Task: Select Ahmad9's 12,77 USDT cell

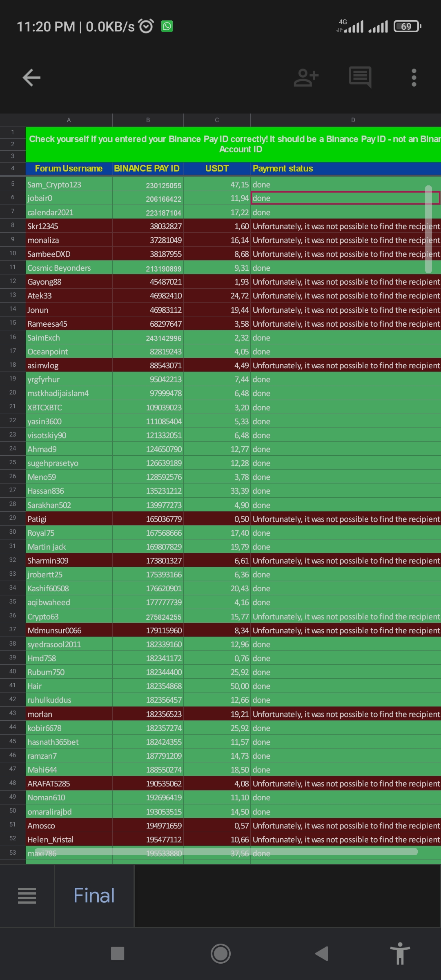Action: click(217, 449)
